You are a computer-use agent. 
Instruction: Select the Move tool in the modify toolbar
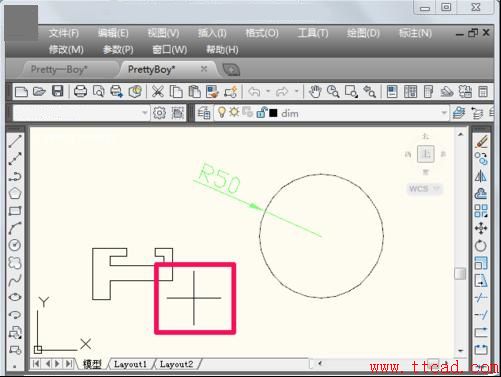tap(481, 228)
